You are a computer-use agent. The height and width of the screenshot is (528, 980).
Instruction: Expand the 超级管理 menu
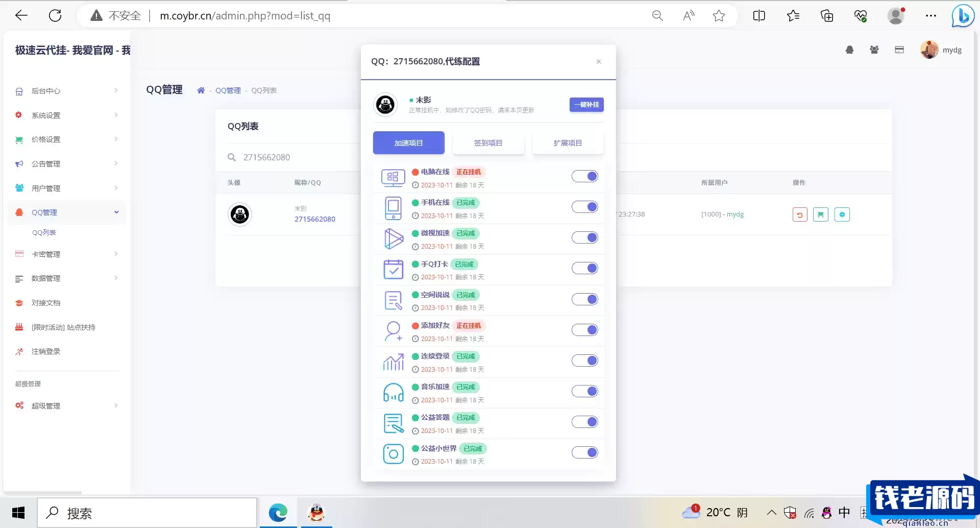[x=67, y=406]
